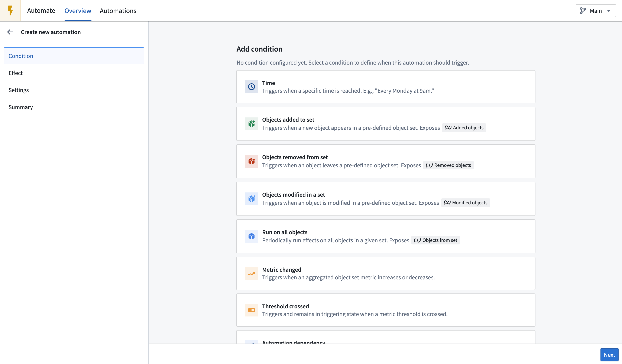This screenshot has width=622, height=364.
Task: Click the green Objects added to set icon
Action: (251, 124)
